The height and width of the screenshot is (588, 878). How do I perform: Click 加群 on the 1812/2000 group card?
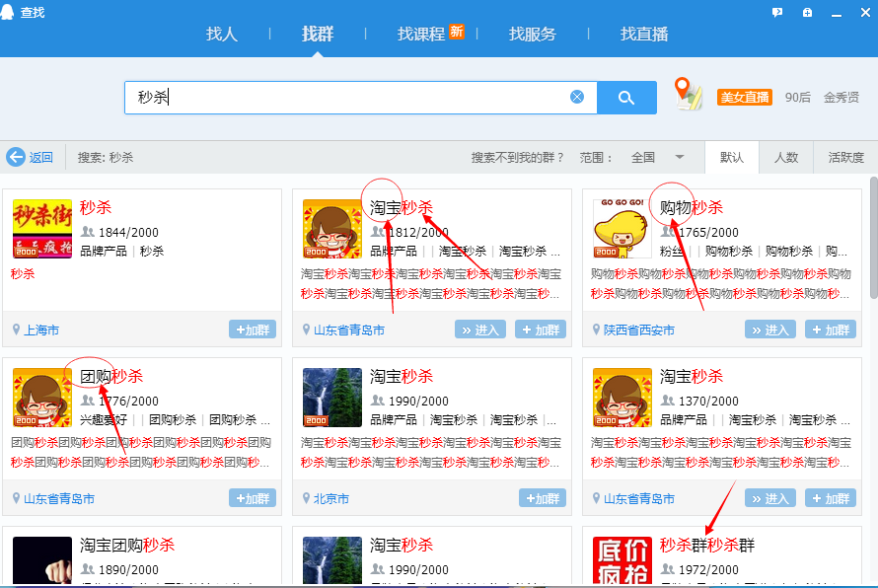[x=541, y=330]
